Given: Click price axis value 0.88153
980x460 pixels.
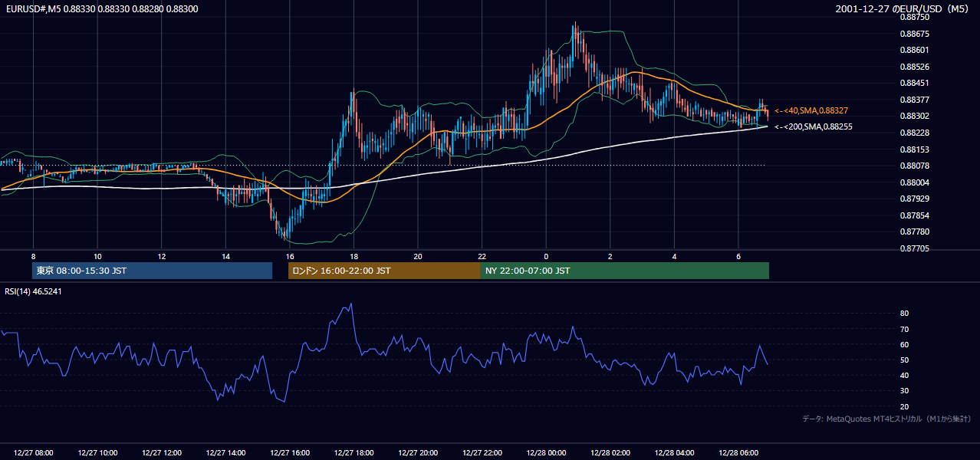Looking at the screenshot, I should 915,149.
